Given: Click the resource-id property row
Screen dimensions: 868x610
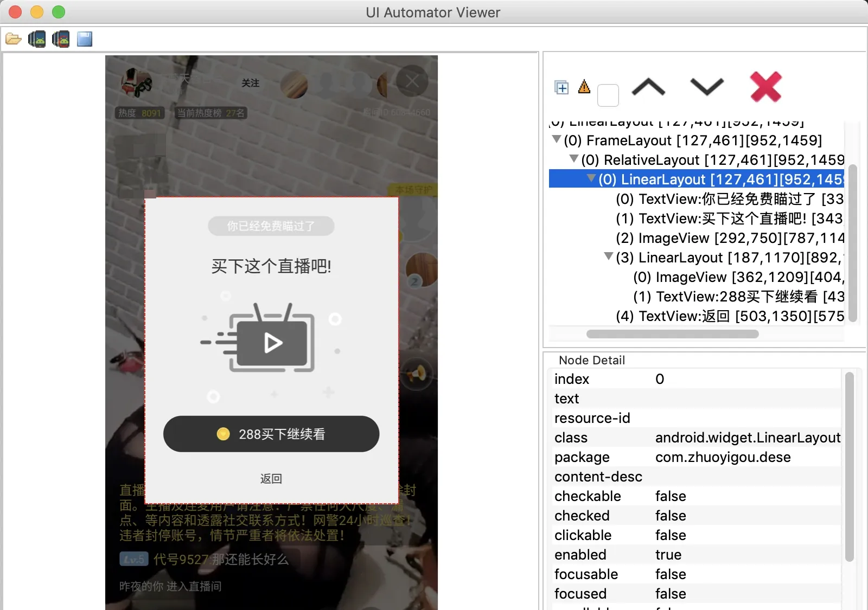Looking at the screenshot, I should pos(697,418).
